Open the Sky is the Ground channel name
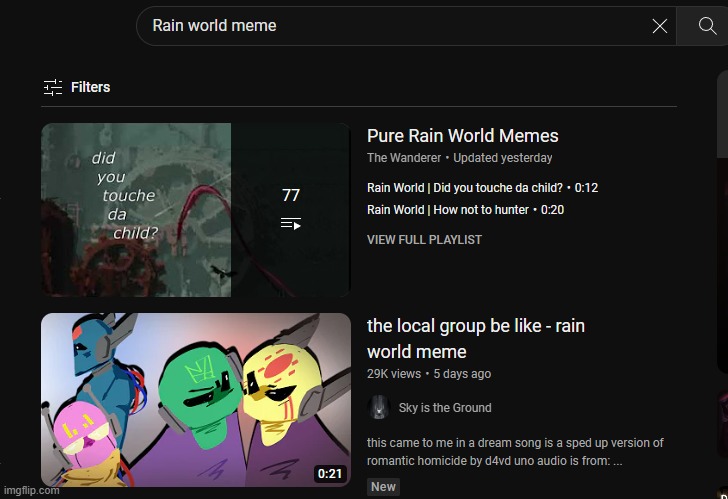Image resolution: width=728 pixels, height=499 pixels. coord(445,408)
